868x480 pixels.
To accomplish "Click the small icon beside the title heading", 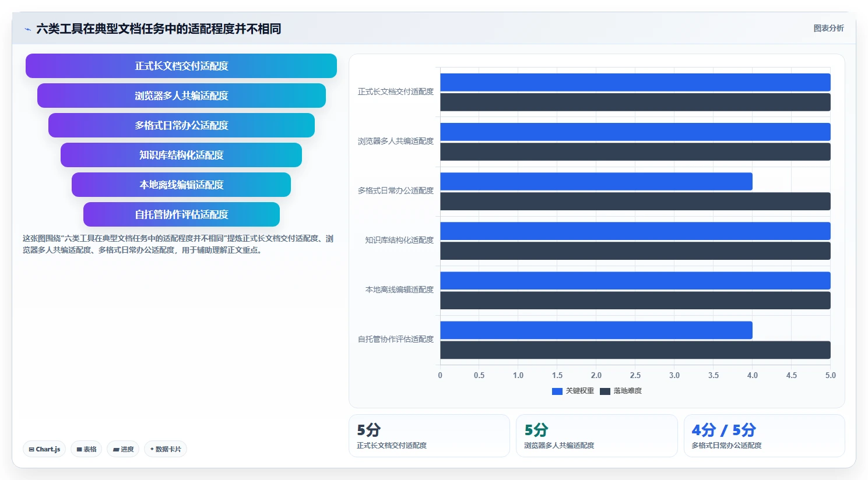I will pyautogui.click(x=27, y=29).
